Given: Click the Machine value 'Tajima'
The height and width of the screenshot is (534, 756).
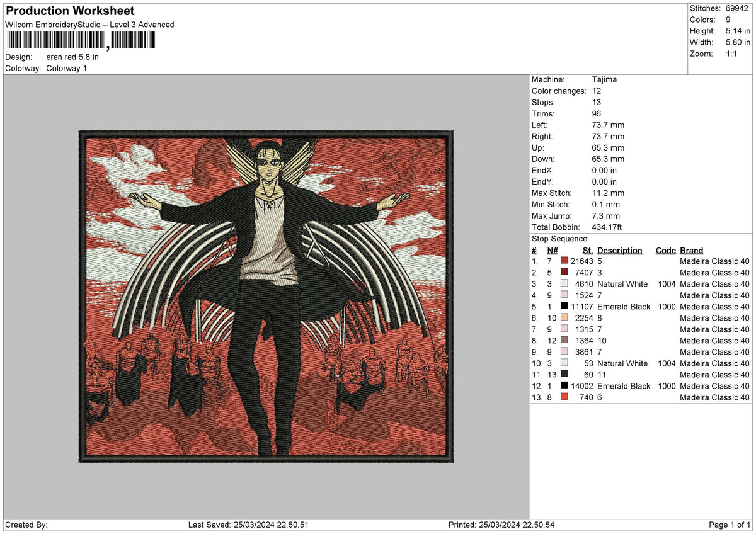Looking at the screenshot, I should tap(605, 79).
